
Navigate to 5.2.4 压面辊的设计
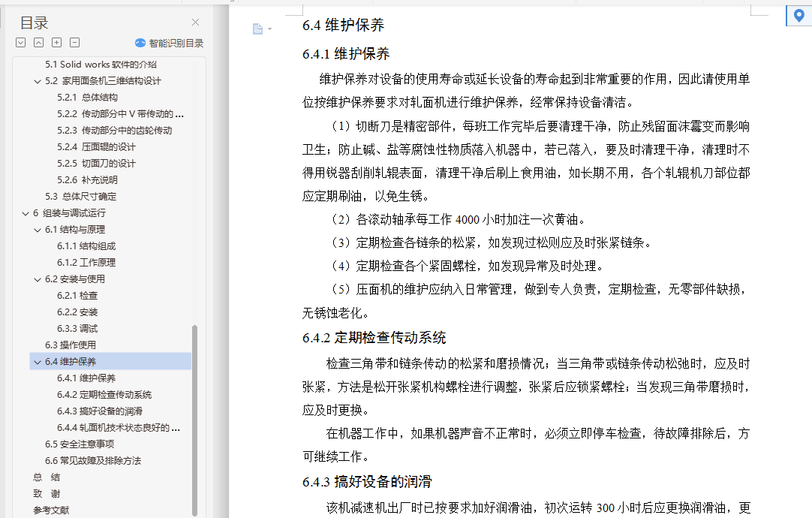coord(96,147)
